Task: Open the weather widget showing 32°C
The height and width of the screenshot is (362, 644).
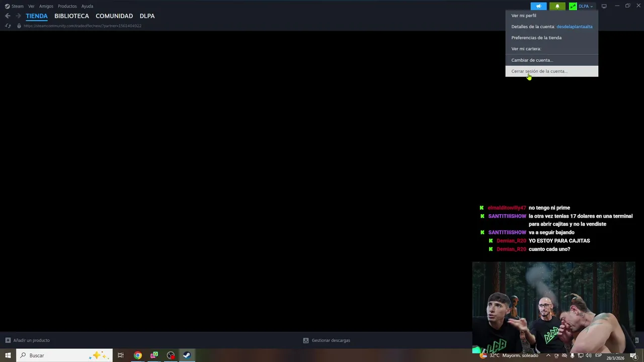Action: pos(510,355)
